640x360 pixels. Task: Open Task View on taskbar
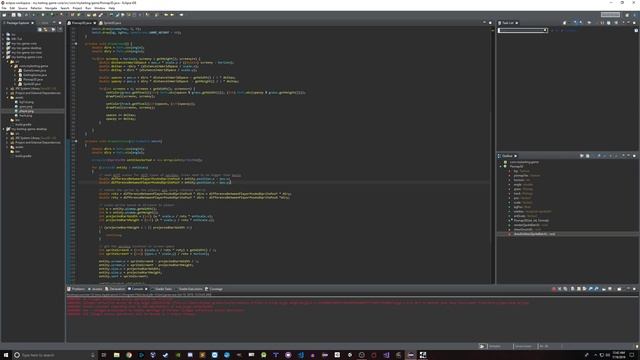pos(104,355)
